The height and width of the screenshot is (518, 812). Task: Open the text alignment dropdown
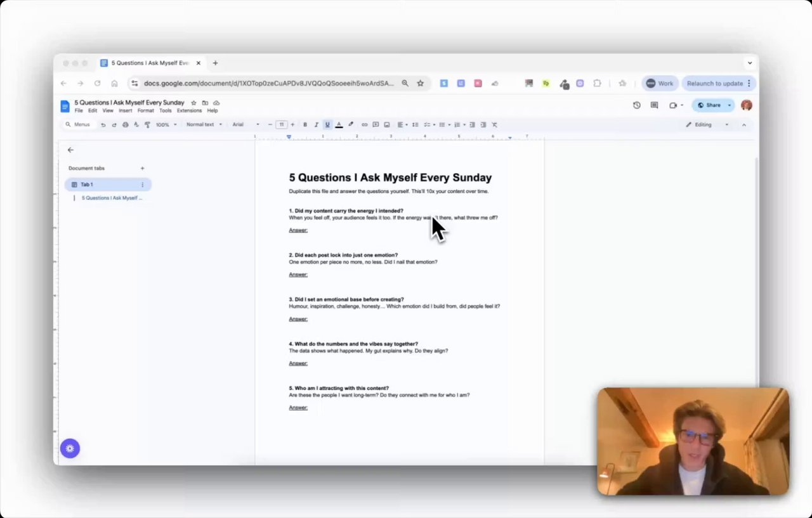(402, 125)
